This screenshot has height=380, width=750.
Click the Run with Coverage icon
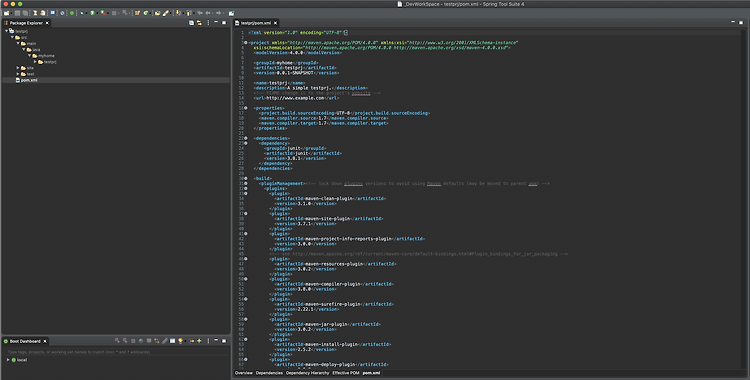pyautogui.click(x=103, y=13)
